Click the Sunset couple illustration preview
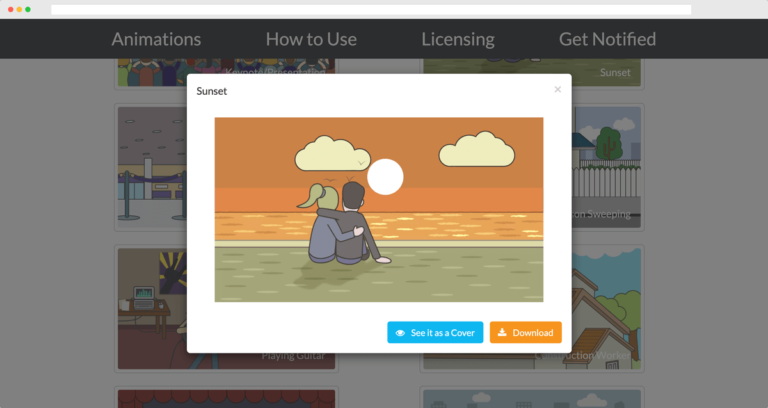The height and width of the screenshot is (408, 768). point(378,209)
